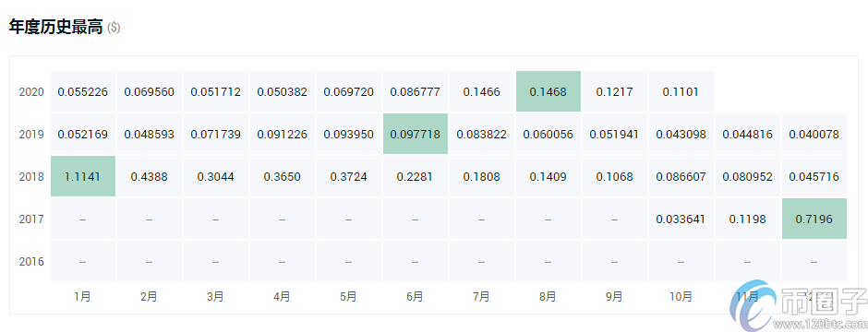Select the highlighted 1.1141 cell in 2018
This screenshot has height=332, width=868.
[x=83, y=177]
